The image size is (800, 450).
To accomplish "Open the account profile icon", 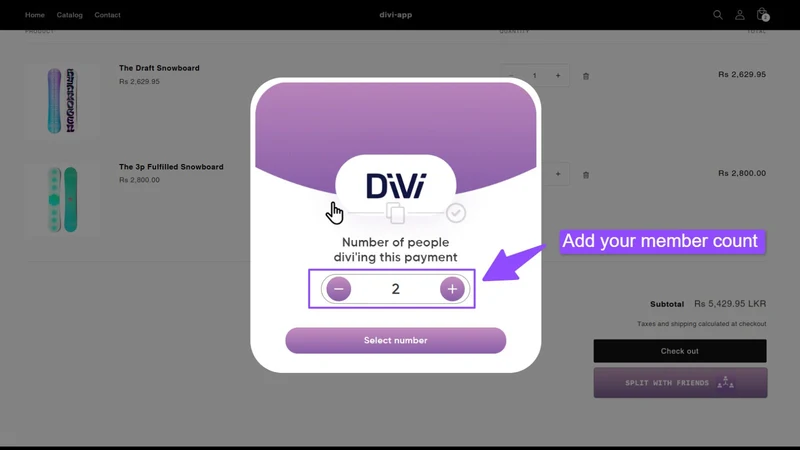I will 739,15.
